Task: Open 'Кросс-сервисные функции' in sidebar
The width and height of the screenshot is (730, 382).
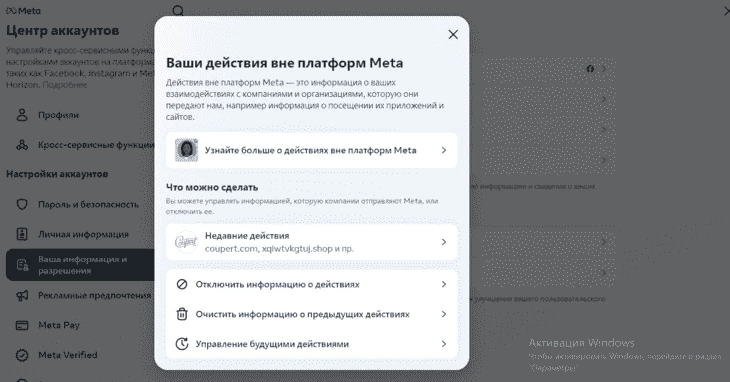Action: point(80,145)
